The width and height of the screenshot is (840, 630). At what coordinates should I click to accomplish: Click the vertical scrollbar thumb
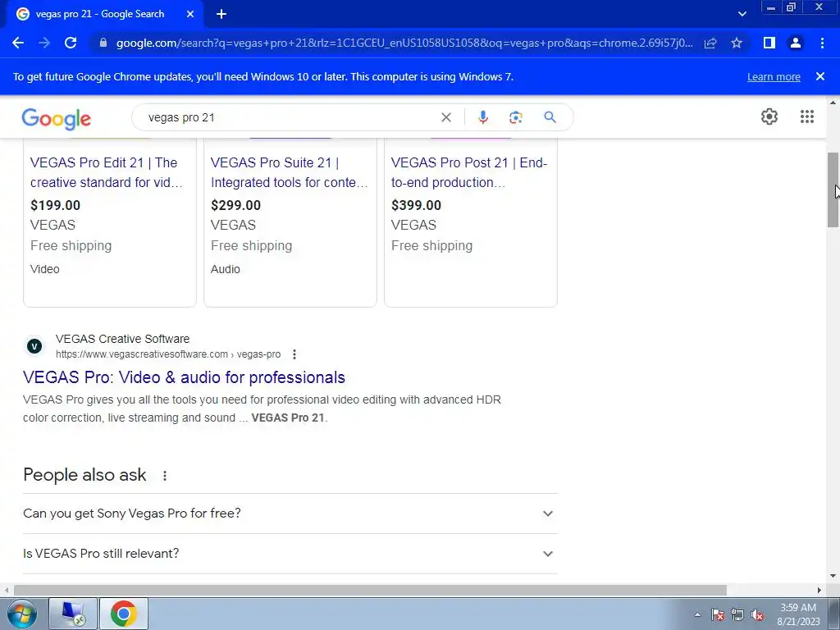click(833, 189)
